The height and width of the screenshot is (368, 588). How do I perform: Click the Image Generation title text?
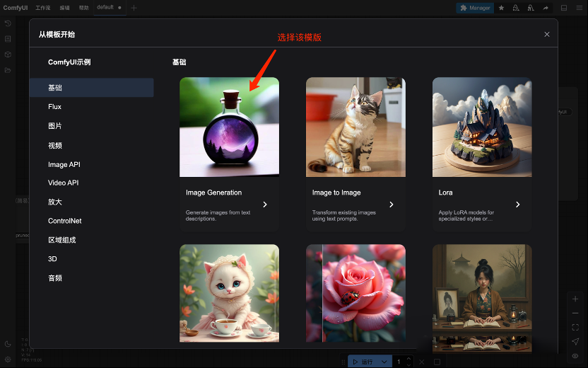click(213, 192)
